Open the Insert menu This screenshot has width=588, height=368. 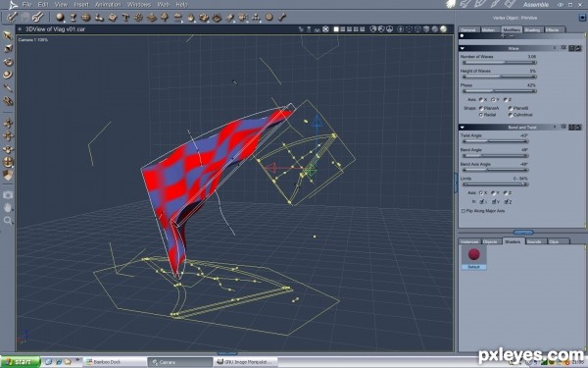pyautogui.click(x=81, y=5)
